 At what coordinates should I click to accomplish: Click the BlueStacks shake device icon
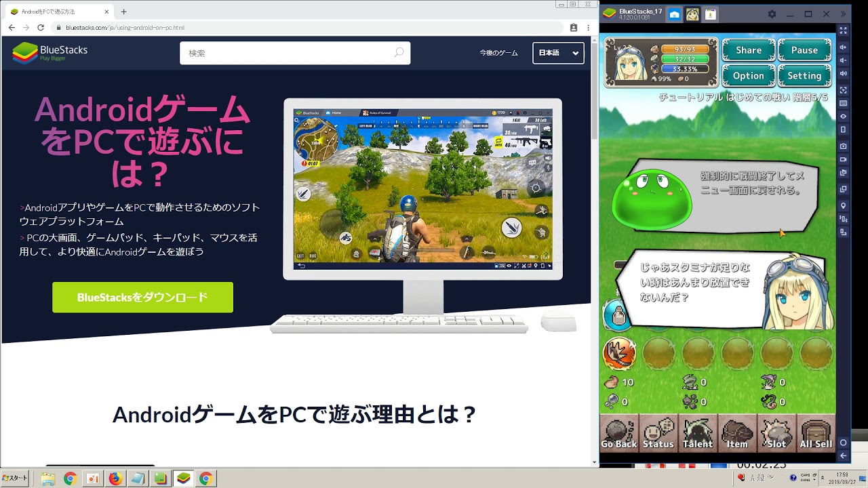843,218
